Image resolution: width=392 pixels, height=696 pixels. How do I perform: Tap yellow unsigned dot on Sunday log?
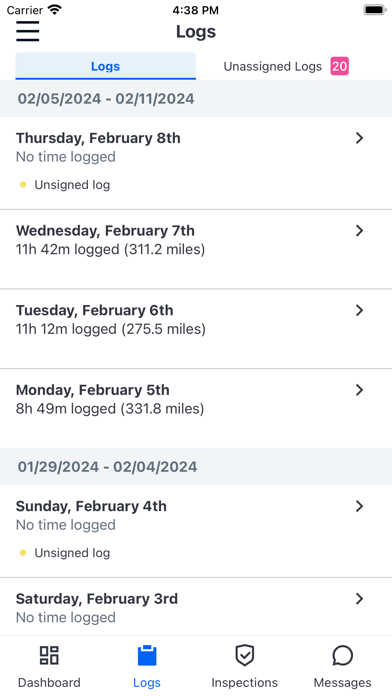23,553
